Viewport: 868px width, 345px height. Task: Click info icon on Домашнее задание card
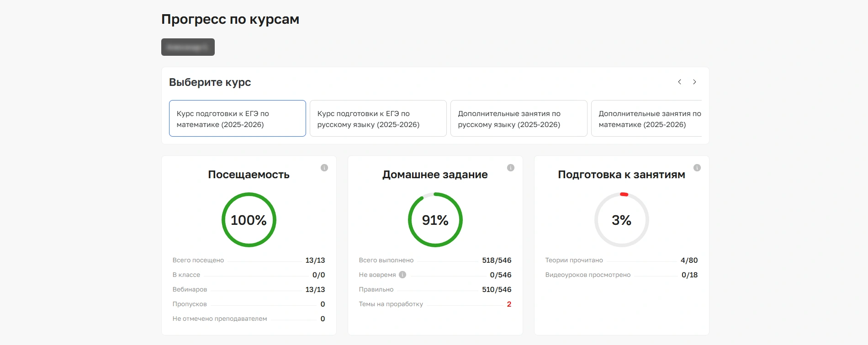point(511,168)
